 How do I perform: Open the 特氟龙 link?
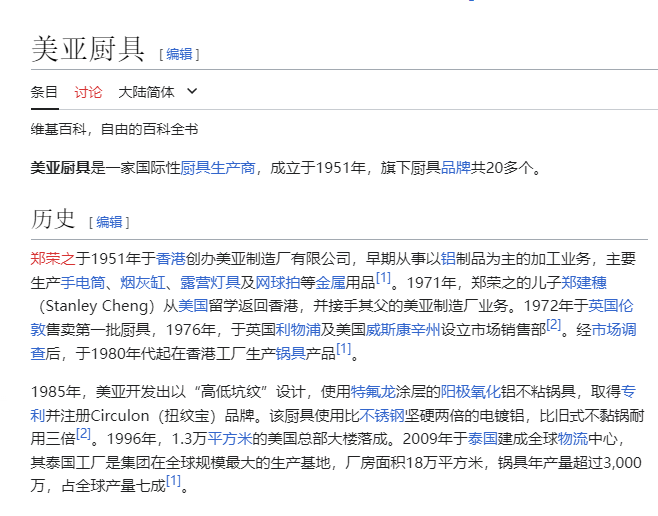(373, 392)
